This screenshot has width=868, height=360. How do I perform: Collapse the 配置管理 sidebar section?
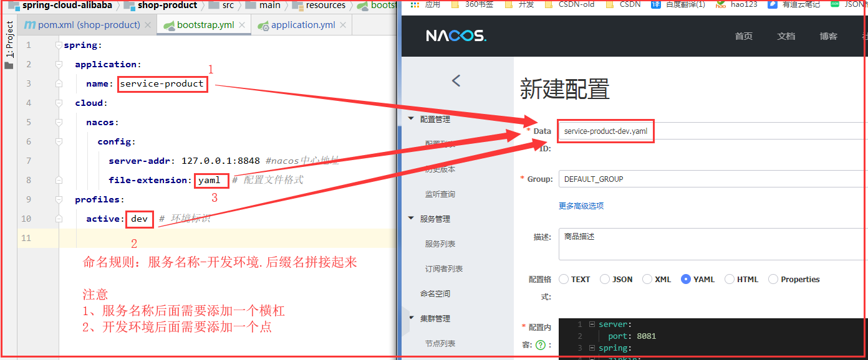click(x=410, y=119)
